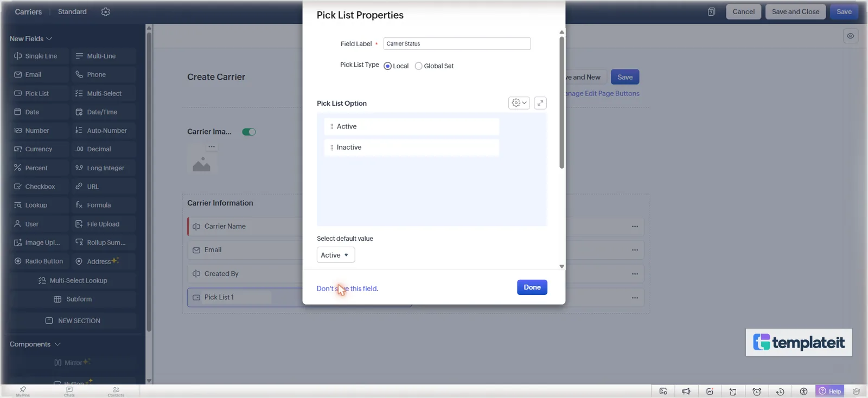This screenshot has width=868, height=398.
Task: Open the default value dropdown showing Active
Action: pyautogui.click(x=336, y=255)
